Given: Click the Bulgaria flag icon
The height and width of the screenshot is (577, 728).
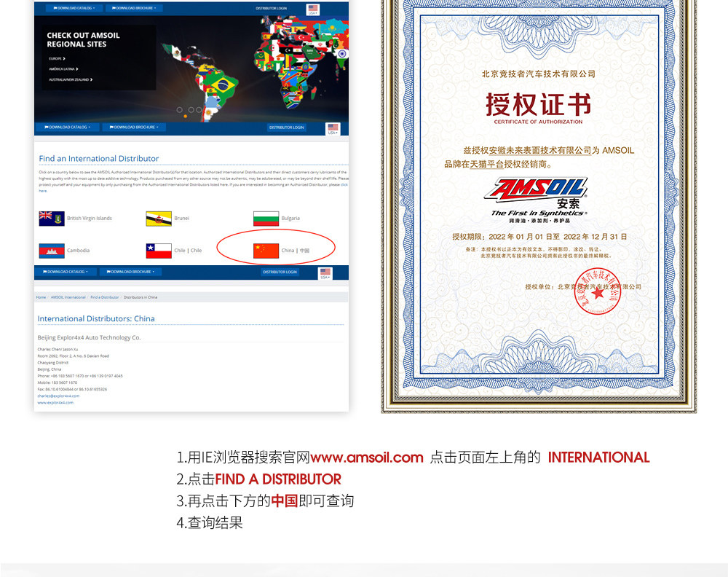Looking at the screenshot, I should (x=266, y=219).
